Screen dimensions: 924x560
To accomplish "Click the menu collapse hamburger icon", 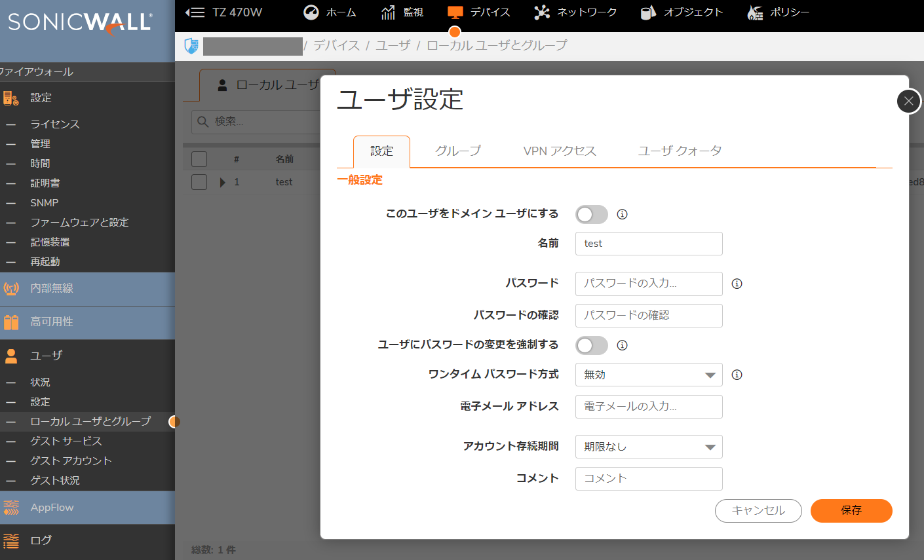I will tap(195, 12).
